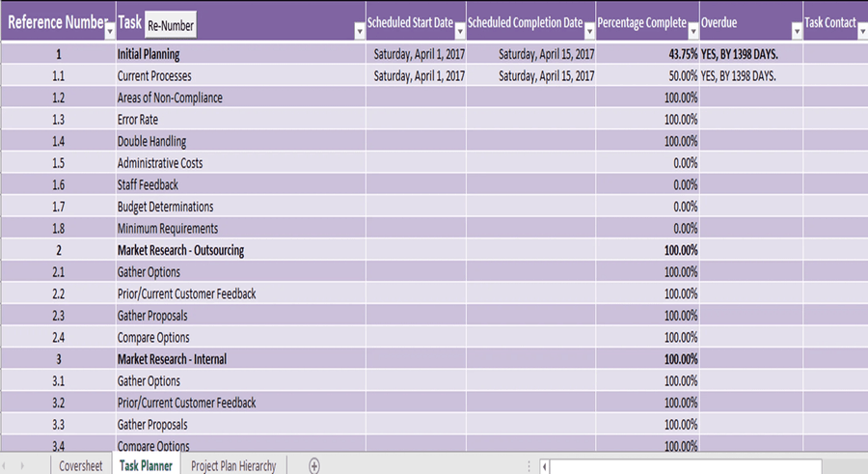Select the Initial Planning task cell
The image size is (868, 474).
241,54
